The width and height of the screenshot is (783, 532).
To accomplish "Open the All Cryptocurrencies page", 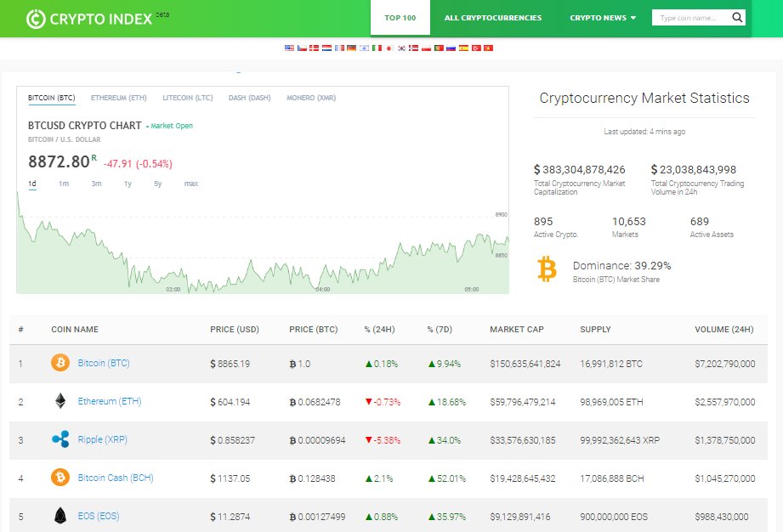I will tap(493, 18).
